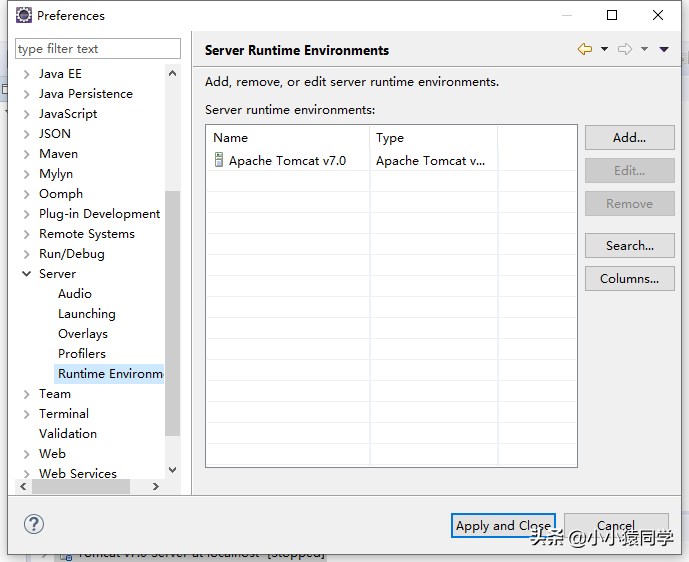
Task: Click the Eclipse Preferences window icon
Action: click(24, 15)
